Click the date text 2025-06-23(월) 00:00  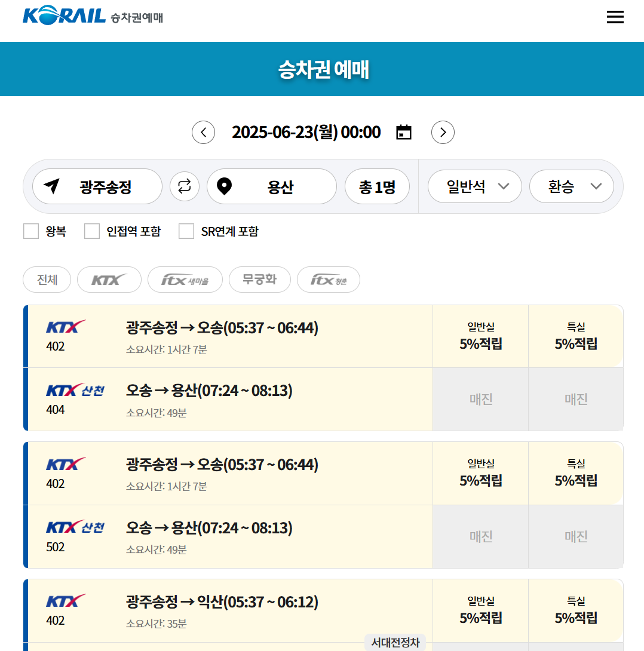[x=306, y=133]
